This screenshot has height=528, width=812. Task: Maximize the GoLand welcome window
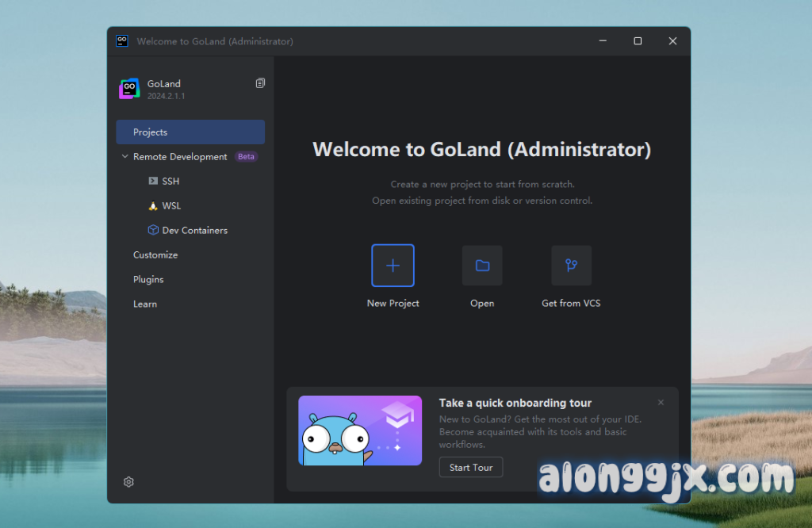point(638,41)
